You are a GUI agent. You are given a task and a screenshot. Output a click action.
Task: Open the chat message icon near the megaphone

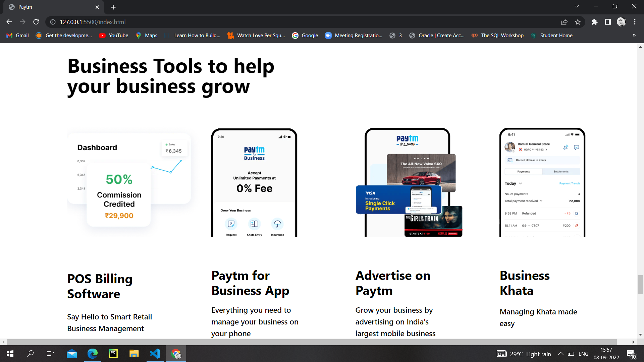[x=577, y=147]
